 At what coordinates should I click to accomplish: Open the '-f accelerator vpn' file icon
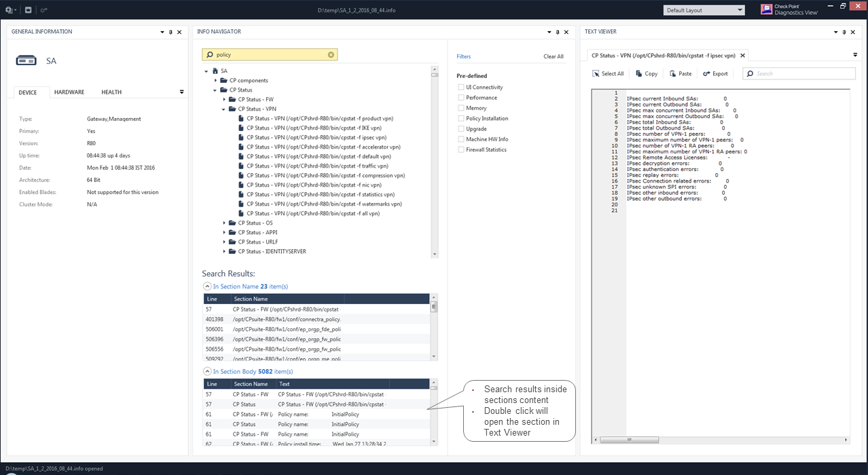pyautogui.click(x=241, y=147)
